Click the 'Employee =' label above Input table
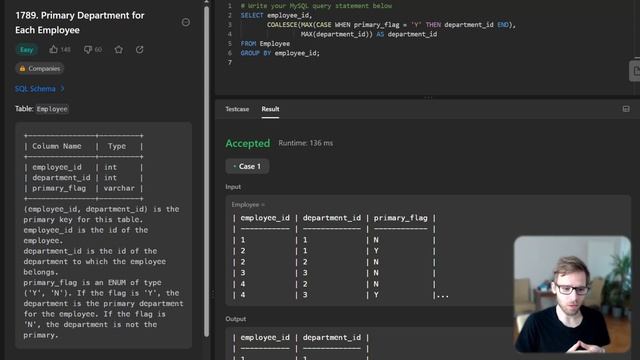Image resolution: width=640 pixels, height=360 pixels. (248, 204)
